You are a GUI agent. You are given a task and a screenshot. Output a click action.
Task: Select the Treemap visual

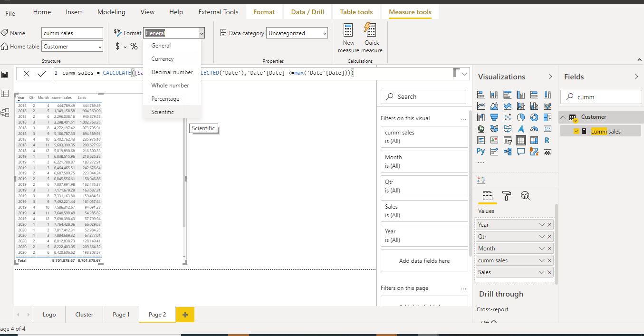coord(548,117)
